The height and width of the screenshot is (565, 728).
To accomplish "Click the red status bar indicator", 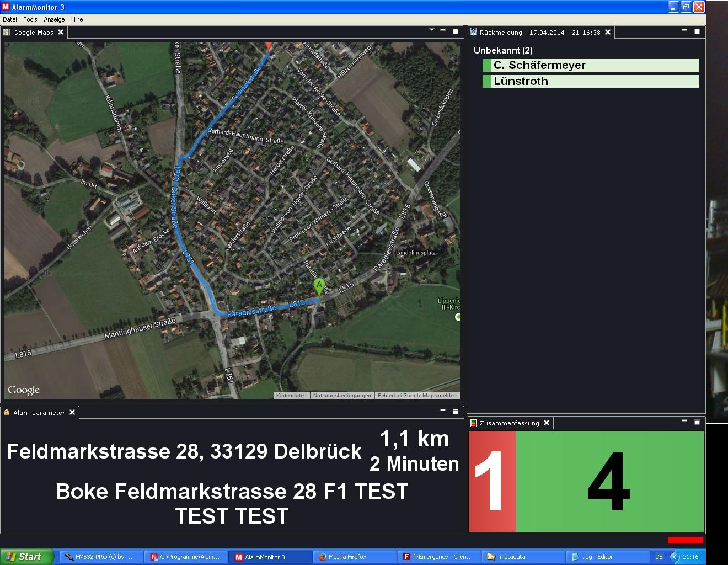I will [685, 540].
